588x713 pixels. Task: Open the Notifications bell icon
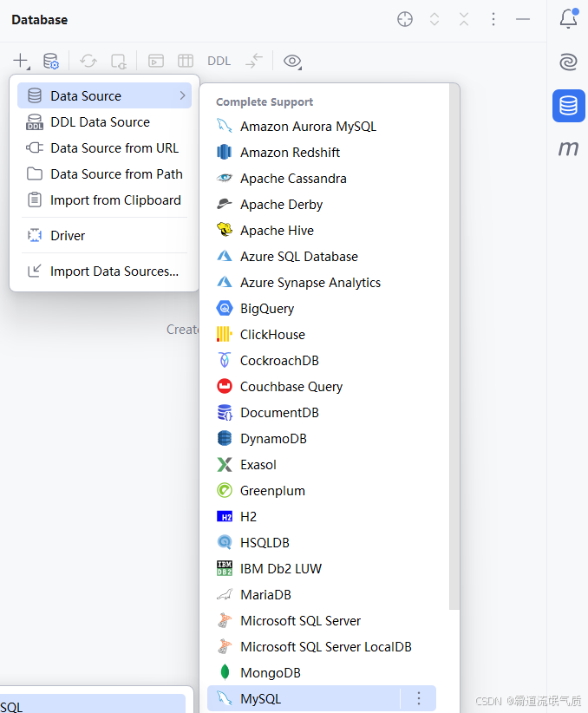click(568, 18)
